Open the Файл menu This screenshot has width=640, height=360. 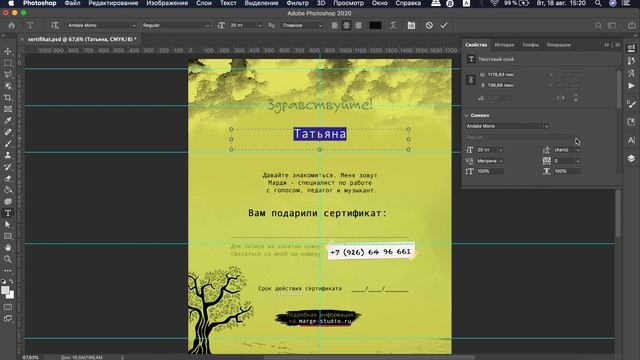[x=72, y=3]
